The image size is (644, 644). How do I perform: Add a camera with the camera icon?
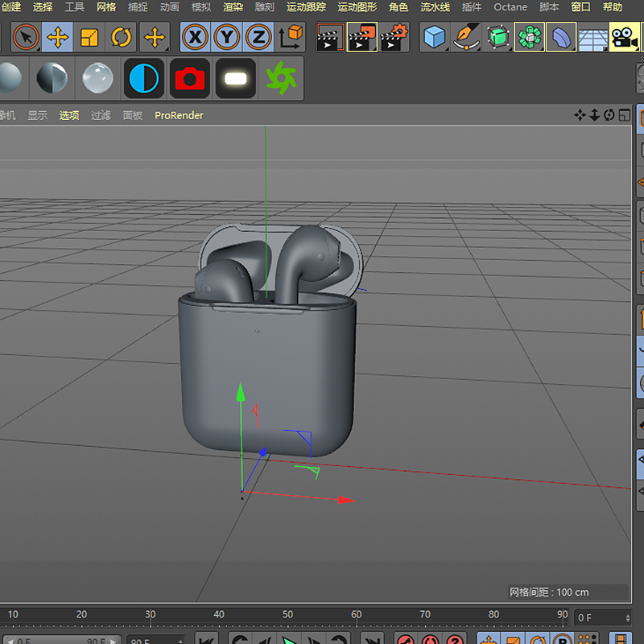pyautogui.click(x=625, y=37)
